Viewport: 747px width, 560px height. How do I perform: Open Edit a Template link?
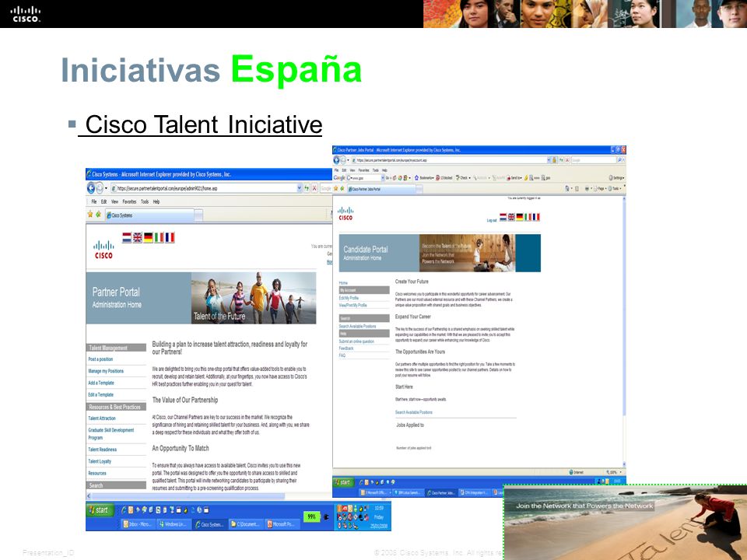pos(100,395)
